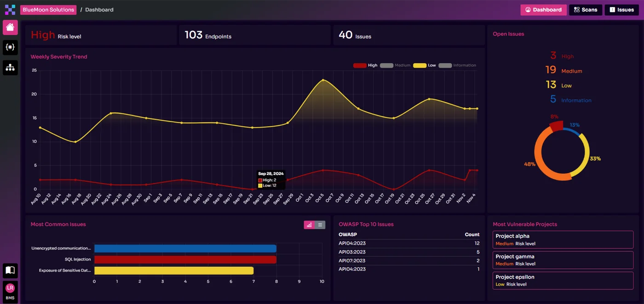
Task: Toggle the High series in the trend legend
Action: point(365,65)
